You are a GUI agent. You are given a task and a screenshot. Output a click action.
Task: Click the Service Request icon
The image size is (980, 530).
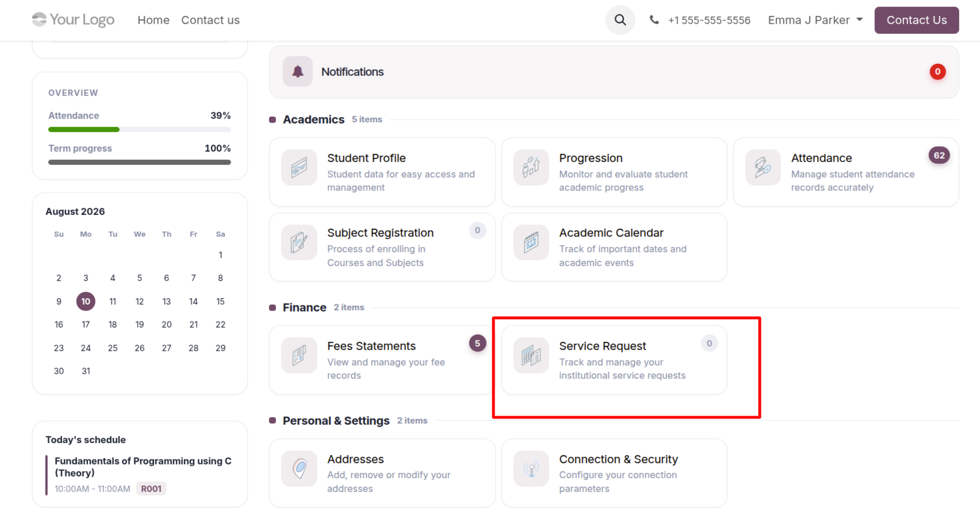531,355
